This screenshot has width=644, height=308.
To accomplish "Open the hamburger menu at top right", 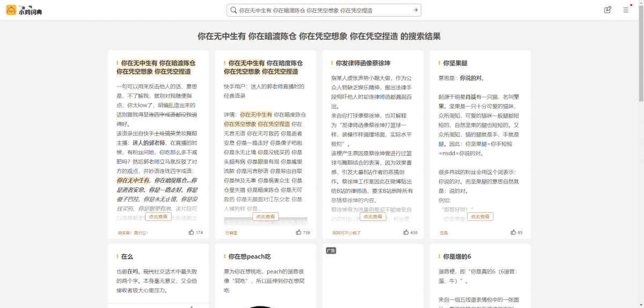I will (626, 10).
